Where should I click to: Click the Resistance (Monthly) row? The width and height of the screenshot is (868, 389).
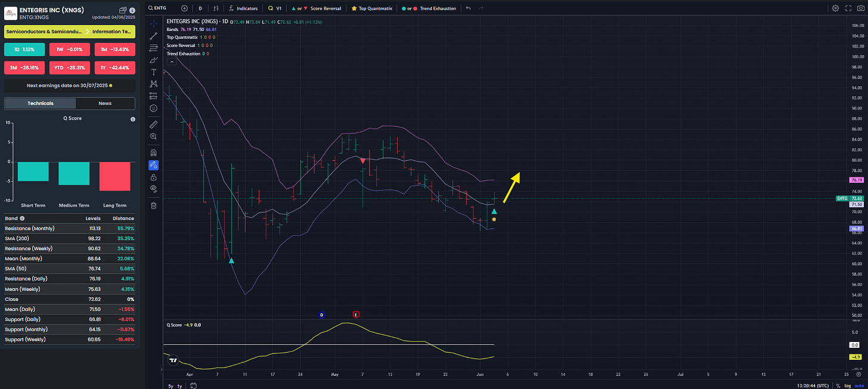pyautogui.click(x=70, y=228)
